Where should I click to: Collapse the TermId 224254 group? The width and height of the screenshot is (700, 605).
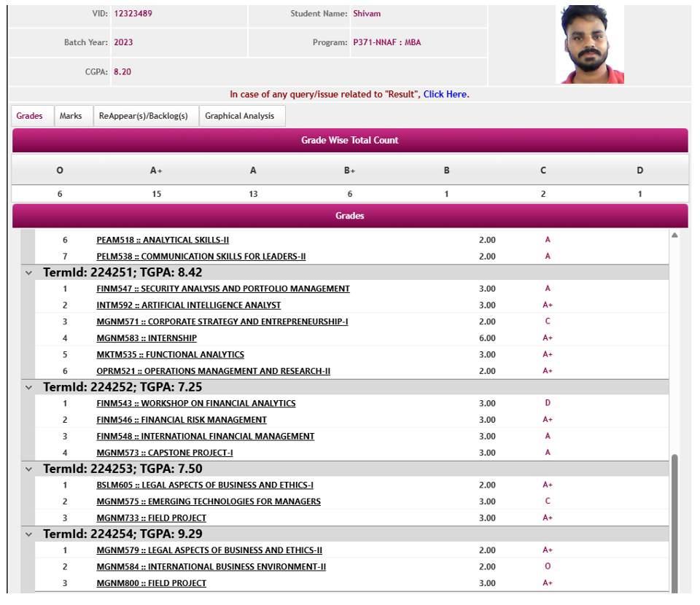tap(29, 534)
